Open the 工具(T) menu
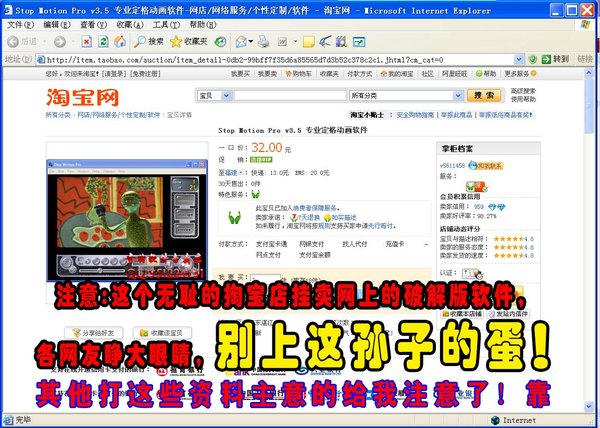Viewport: 600px width, 428px height. click(166, 25)
